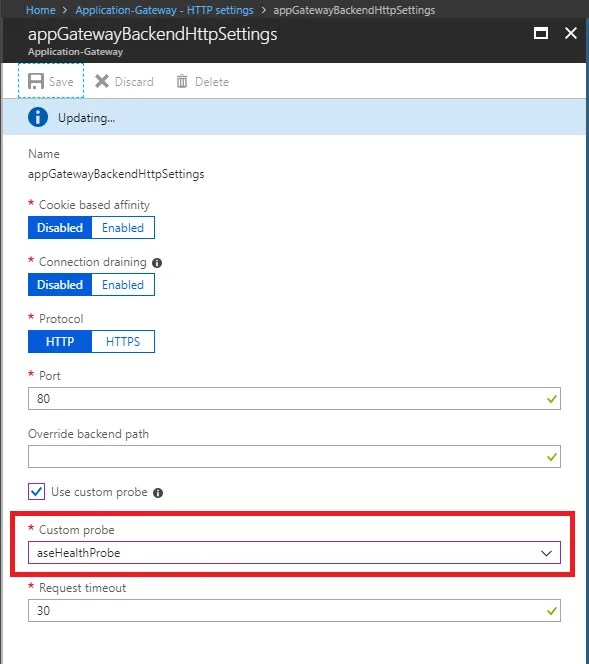This screenshot has height=664, width=589.
Task: Click the Port input field
Action: click(x=294, y=398)
